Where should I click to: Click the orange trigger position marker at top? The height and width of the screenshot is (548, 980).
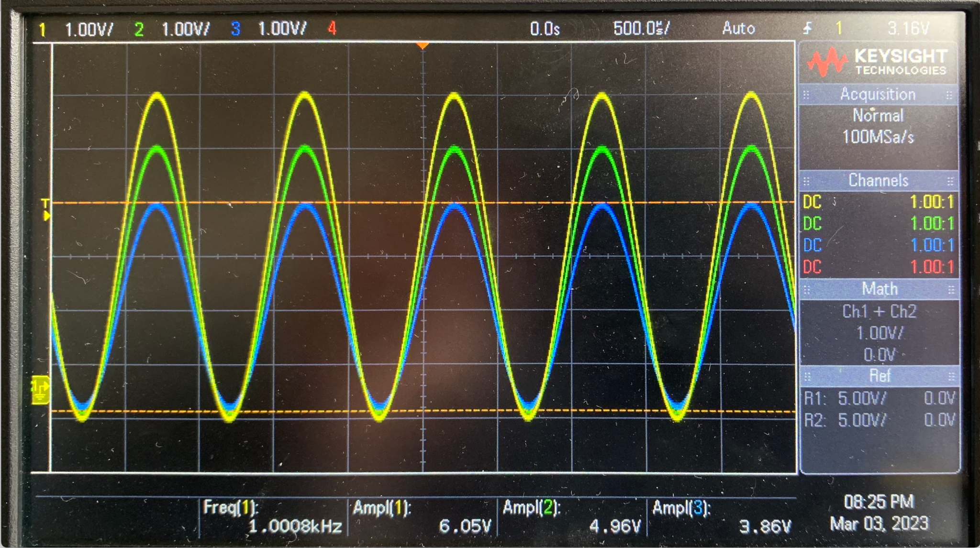point(422,46)
